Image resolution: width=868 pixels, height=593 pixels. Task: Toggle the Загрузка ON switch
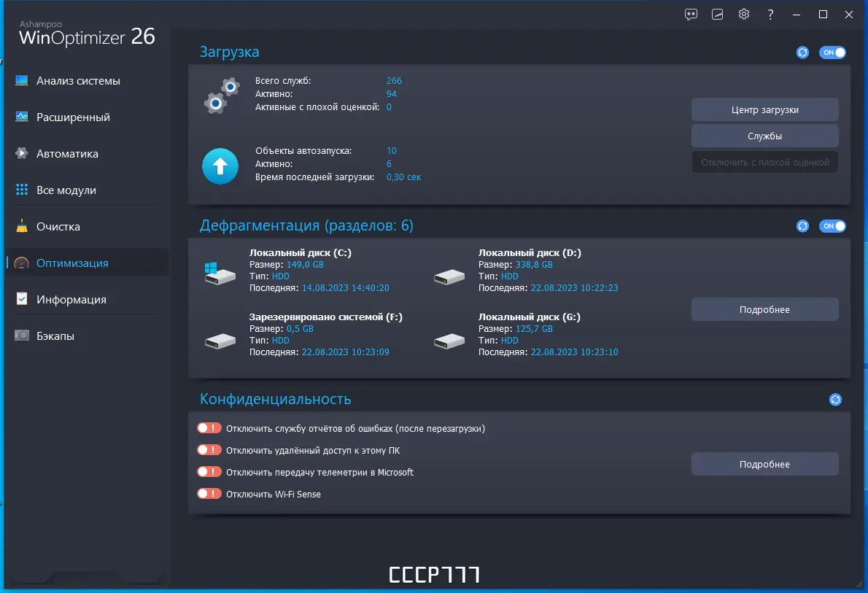[832, 53]
